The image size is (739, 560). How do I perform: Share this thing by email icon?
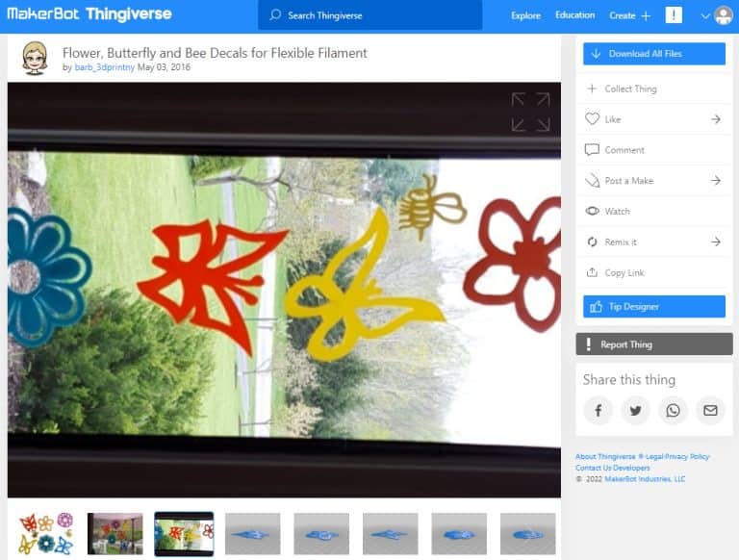click(710, 411)
